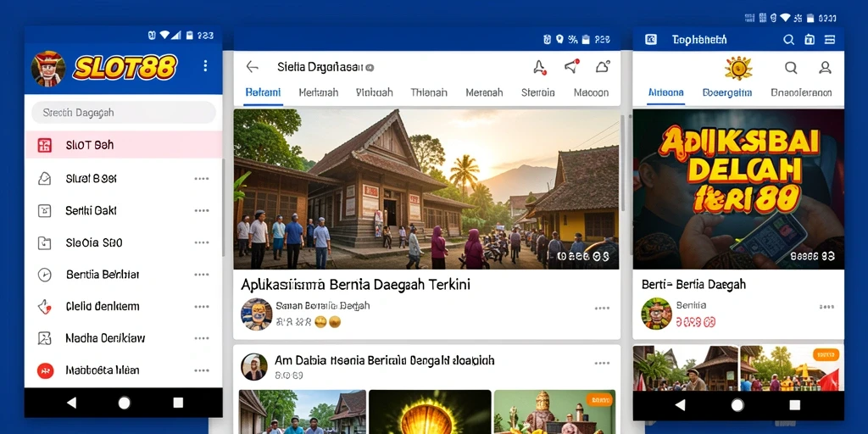Open the 'Serlki Gakt' menu item
This screenshot has height=434, width=868.
tap(91, 210)
